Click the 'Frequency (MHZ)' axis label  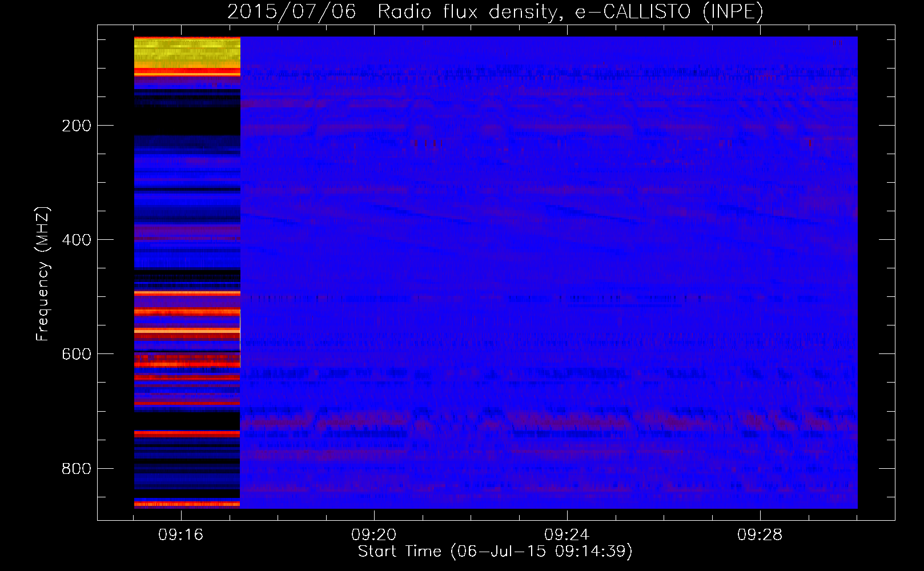[43, 274]
